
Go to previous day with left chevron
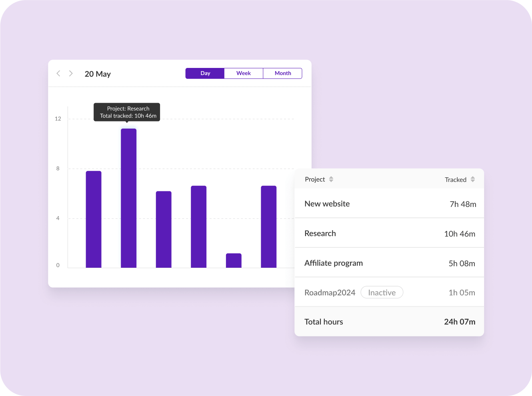tap(58, 74)
